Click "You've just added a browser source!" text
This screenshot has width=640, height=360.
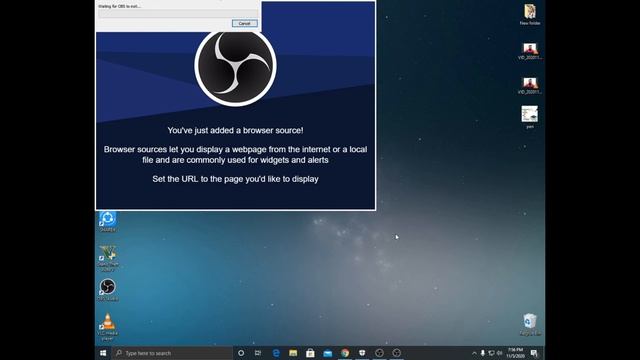[236, 130]
